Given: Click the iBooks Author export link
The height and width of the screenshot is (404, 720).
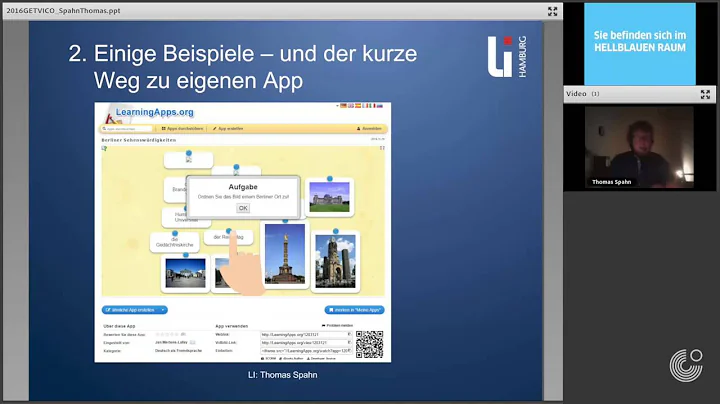Looking at the screenshot, I should point(291,358).
